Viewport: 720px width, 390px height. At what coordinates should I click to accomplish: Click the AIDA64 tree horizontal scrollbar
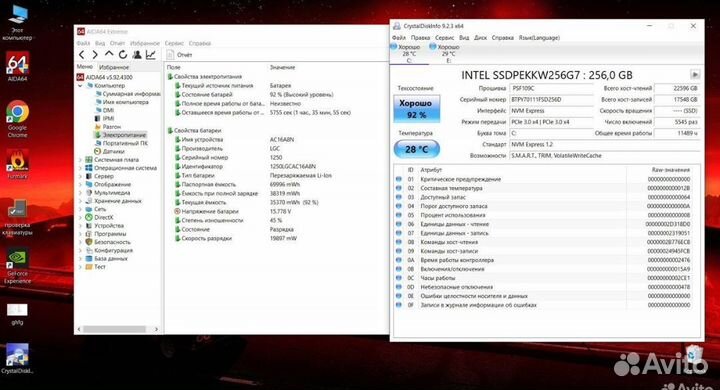click(114, 329)
